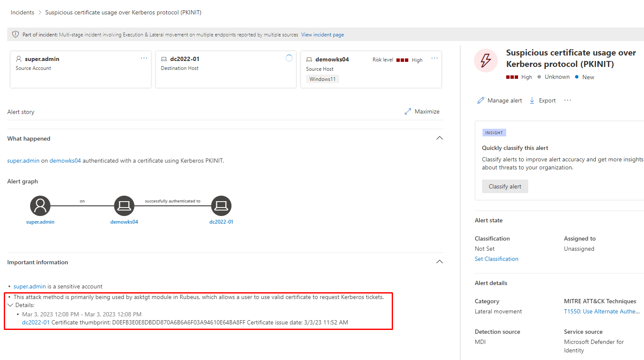Collapse the Details list chevron

tap(11, 305)
